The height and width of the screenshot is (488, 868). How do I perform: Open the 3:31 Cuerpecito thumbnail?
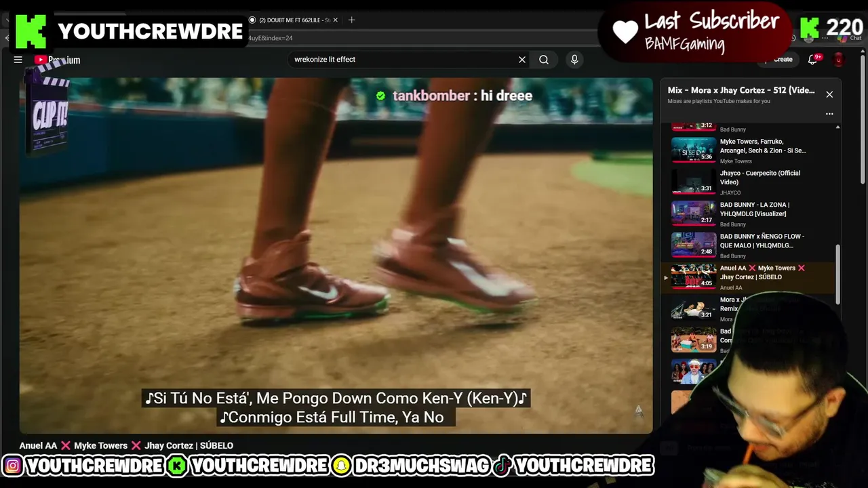click(694, 182)
